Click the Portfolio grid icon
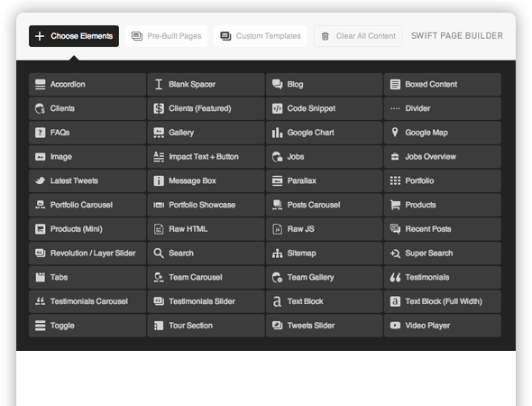Screen dimensions: 532x406 395,180
